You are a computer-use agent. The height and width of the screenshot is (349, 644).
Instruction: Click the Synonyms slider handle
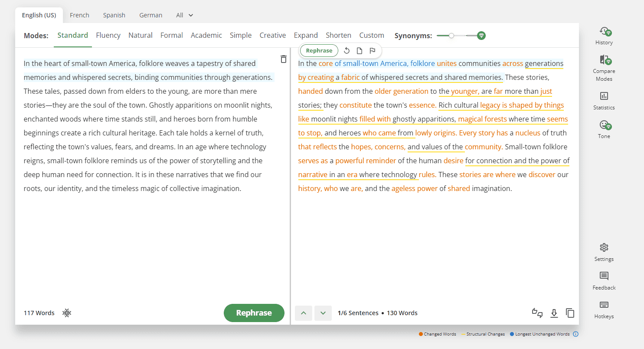tap(451, 36)
